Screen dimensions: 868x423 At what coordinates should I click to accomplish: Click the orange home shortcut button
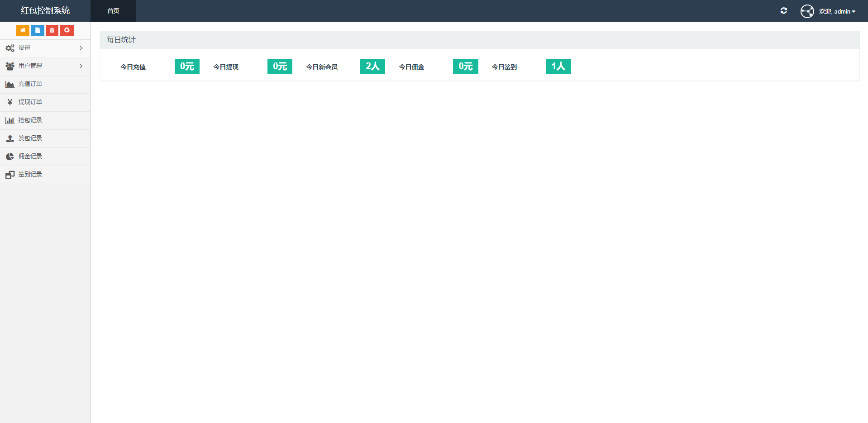(x=23, y=30)
